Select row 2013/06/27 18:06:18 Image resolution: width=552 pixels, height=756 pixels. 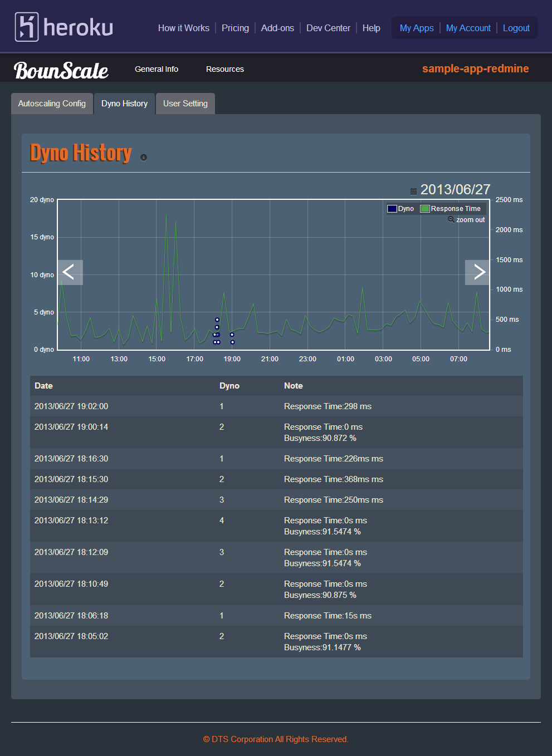276,616
